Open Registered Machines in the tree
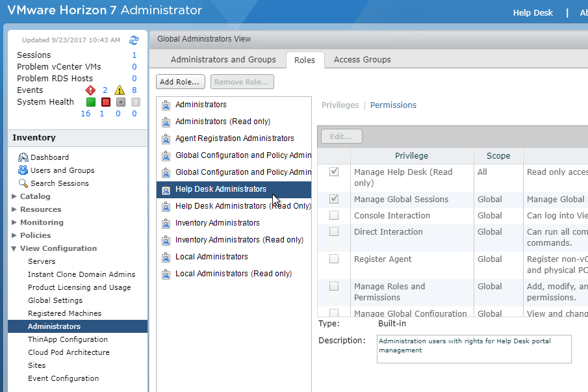 (64, 313)
